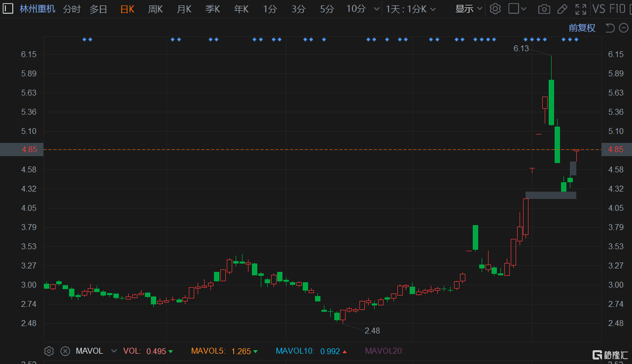Open the 1天:1分K period dropdown
This screenshot has width=632, height=364.
pyautogui.click(x=411, y=9)
